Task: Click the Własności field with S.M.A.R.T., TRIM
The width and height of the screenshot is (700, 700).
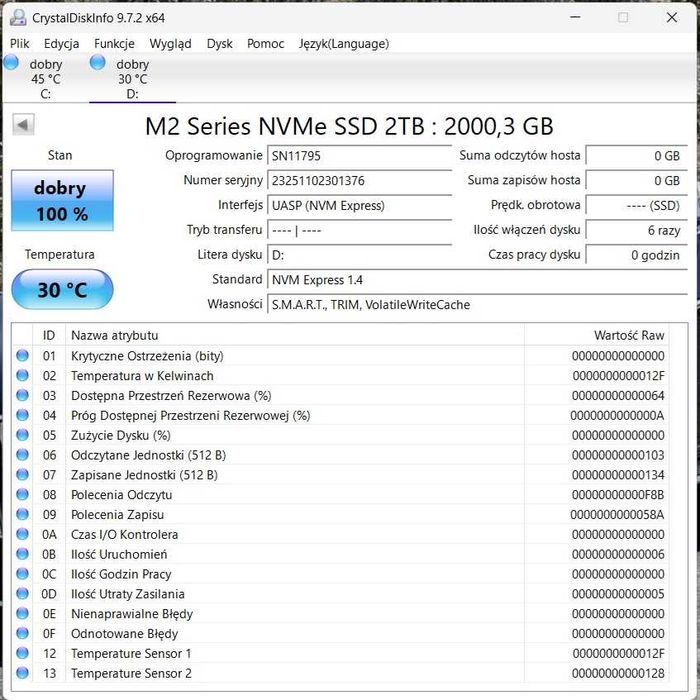Action: (477, 305)
